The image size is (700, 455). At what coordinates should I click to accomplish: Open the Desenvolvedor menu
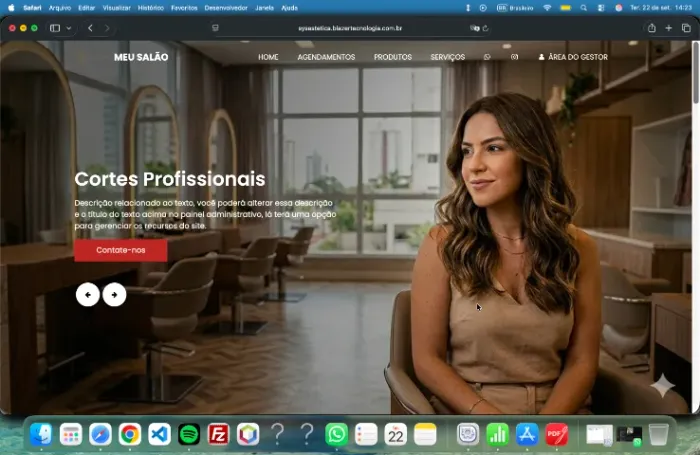(x=226, y=8)
